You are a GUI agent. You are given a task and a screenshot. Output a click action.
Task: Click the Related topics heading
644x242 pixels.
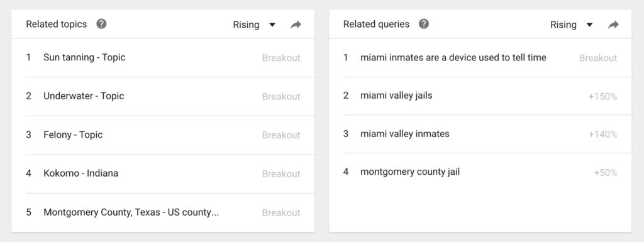click(57, 24)
